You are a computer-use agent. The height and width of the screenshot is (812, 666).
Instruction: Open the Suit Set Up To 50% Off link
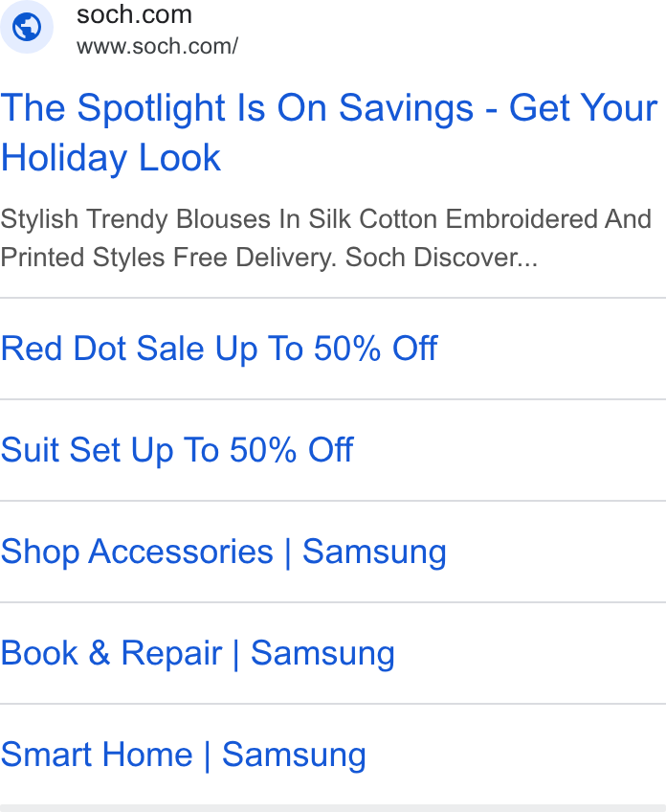click(177, 449)
